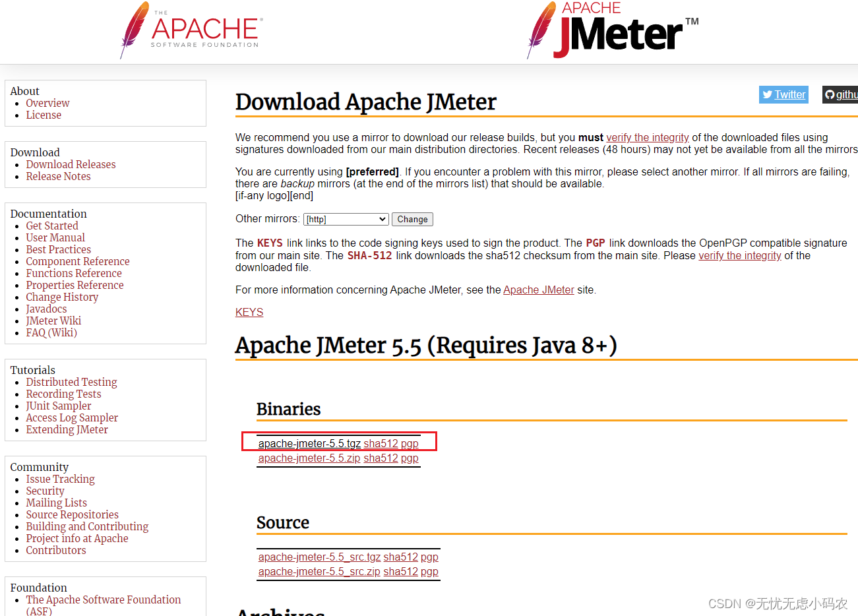This screenshot has height=616, width=858.
Task: Click the 'Download Apache JMeter' heading
Action: (365, 102)
